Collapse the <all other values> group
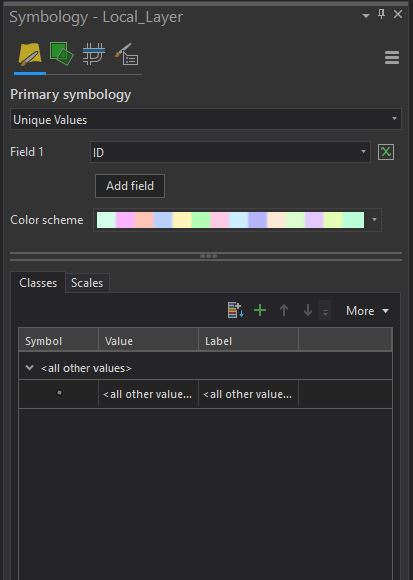 coord(30,368)
